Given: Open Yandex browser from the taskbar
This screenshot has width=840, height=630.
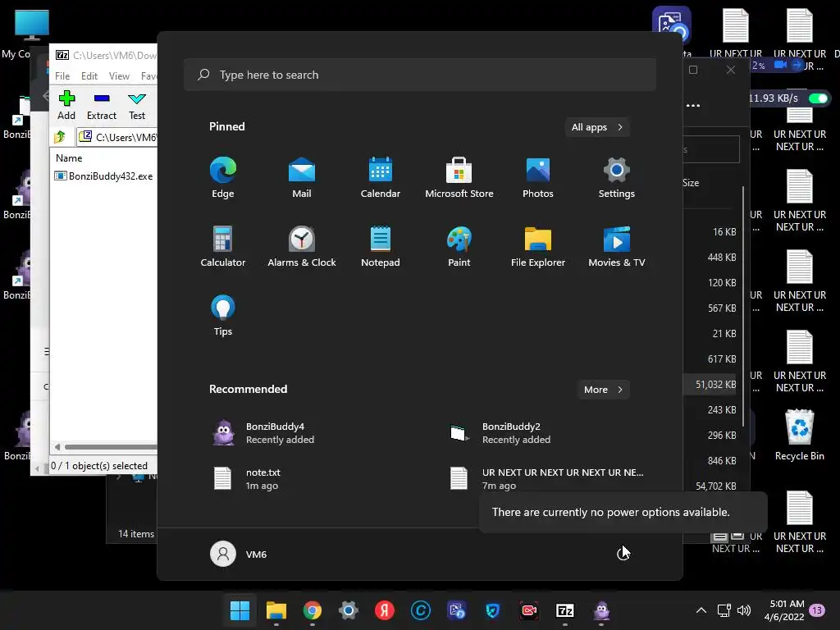Looking at the screenshot, I should pyautogui.click(x=384, y=610).
